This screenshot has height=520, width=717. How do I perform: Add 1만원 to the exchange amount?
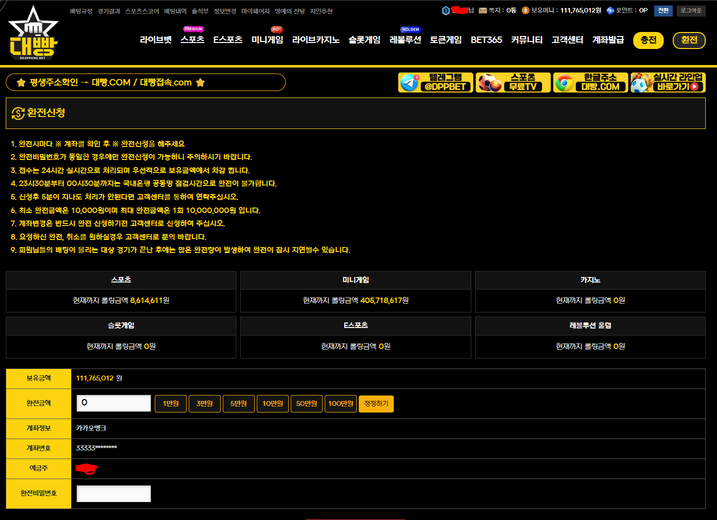click(171, 404)
